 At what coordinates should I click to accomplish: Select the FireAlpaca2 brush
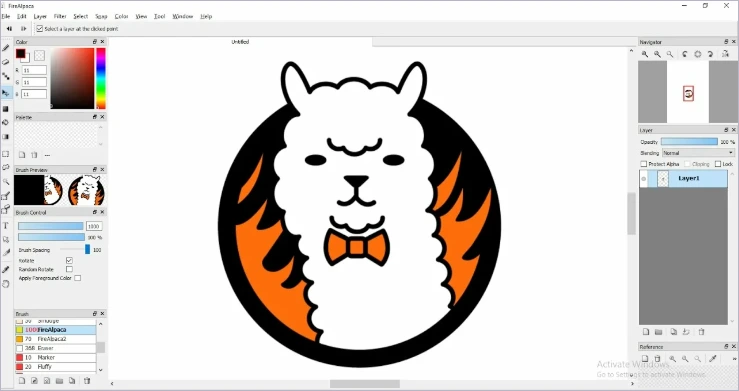point(56,339)
